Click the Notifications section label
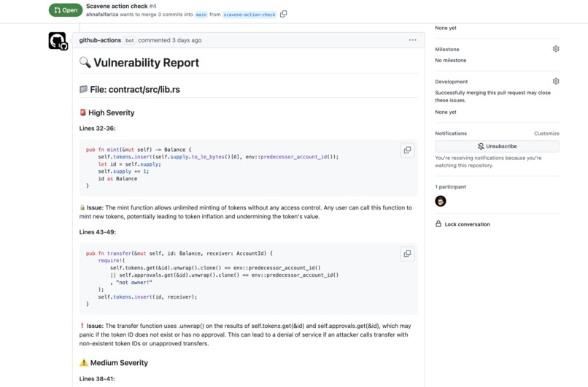588x387 pixels. [x=451, y=133]
